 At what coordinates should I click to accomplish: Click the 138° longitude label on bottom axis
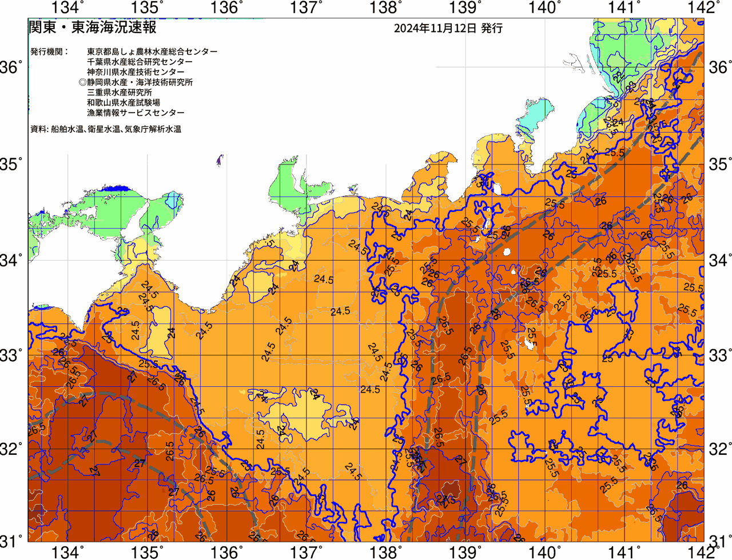pos(386,553)
